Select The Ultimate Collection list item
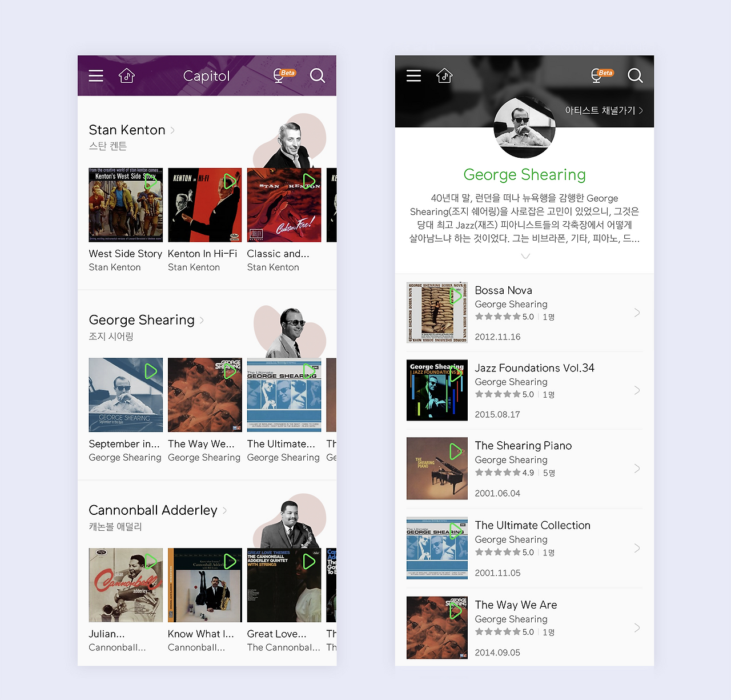 [x=524, y=548]
